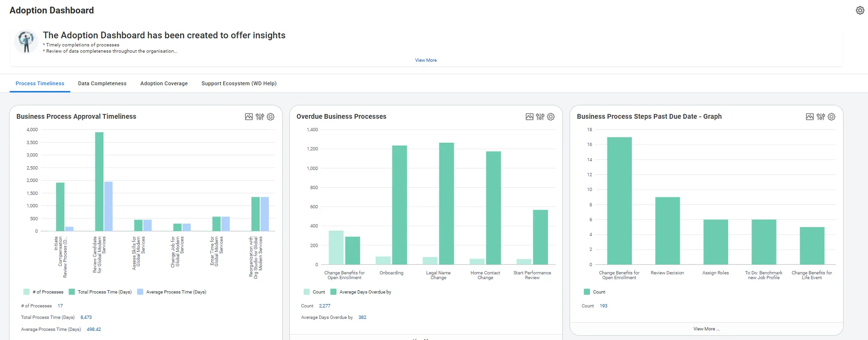Image resolution: width=868 pixels, height=340 pixels.
Task: Toggle 'Average Process Time (Days)' legend swatch
Action: [x=140, y=292]
